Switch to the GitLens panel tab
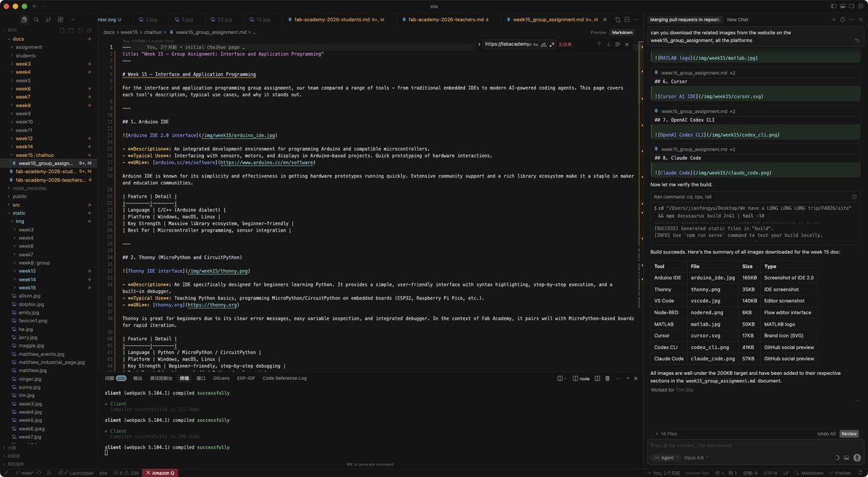868x477 pixels. point(222,378)
